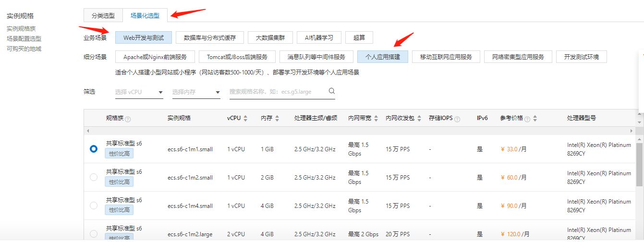Switch to the 场景化选型 tab
Image resolution: width=644 pixels, height=242 pixels.
click(145, 15)
